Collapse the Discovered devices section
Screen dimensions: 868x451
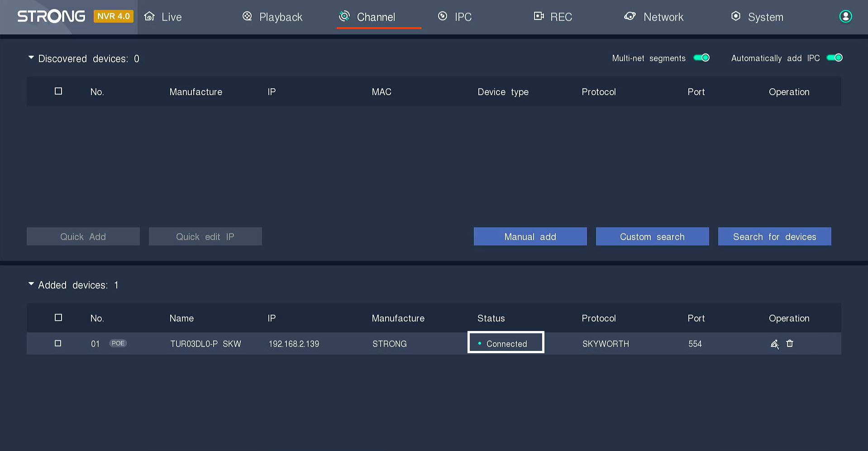tap(31, 58)
